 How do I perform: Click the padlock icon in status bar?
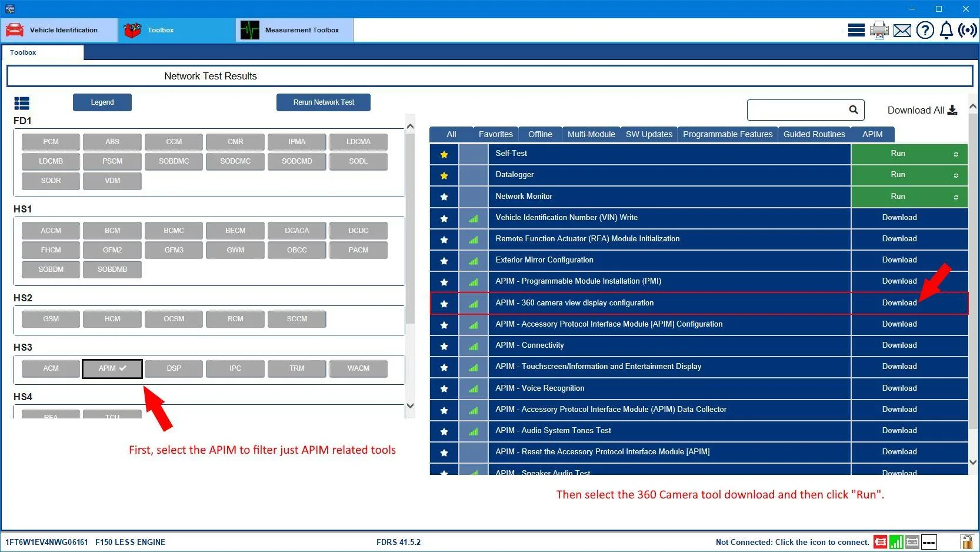[966, 542]
